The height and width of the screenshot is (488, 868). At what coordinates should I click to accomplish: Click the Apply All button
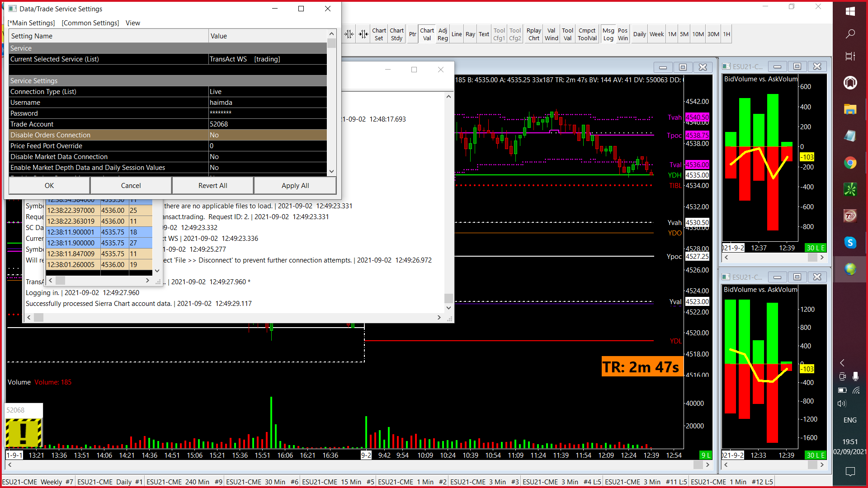tap(295, 186)
